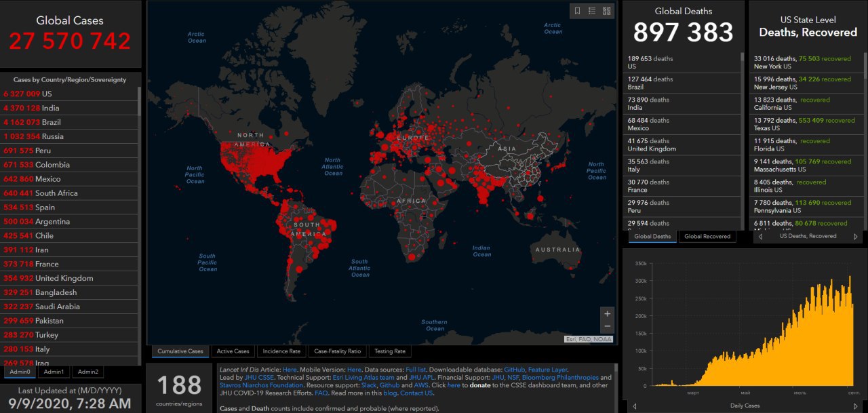Select 127 464 deaths Brazil row
This screenshot has height=413, width=868.
[x=682, y=83]
